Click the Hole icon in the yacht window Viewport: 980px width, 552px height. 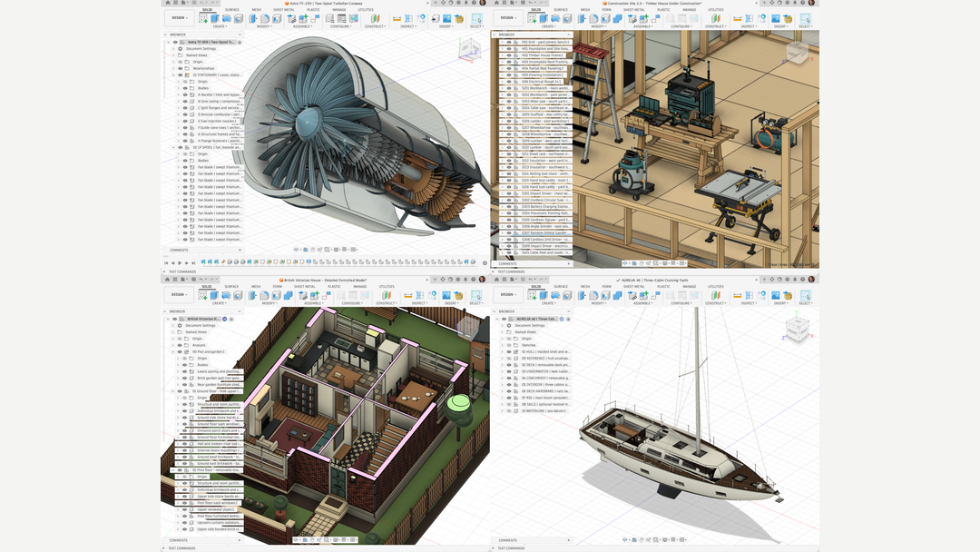[x=567, y=296]
